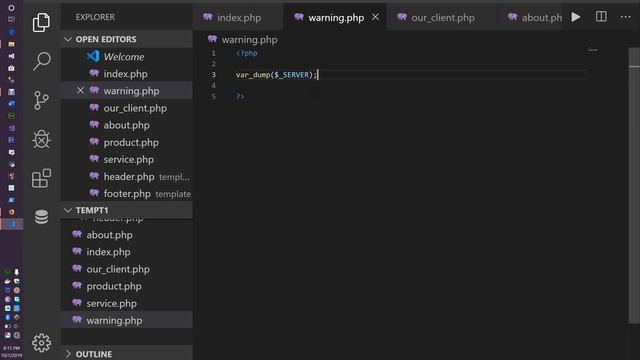Open the Extensions view
The width and height of the screenshot is (640, 360).
coord(41,178)
